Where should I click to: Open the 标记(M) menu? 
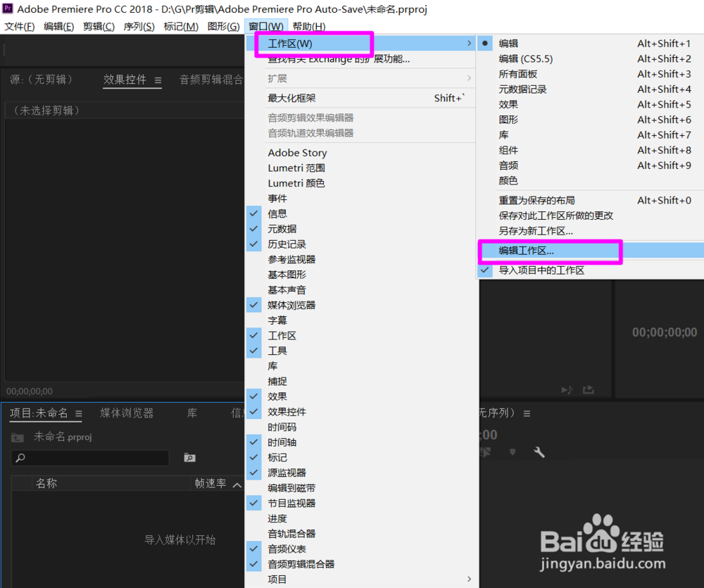pos(181,27)
